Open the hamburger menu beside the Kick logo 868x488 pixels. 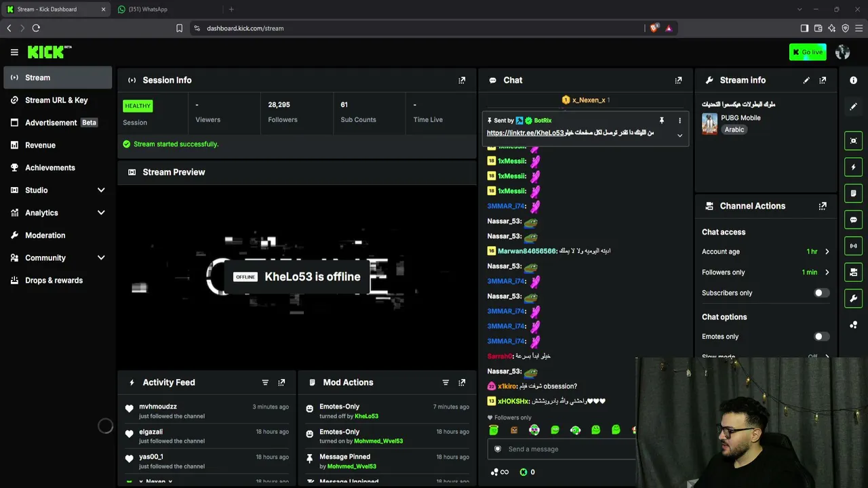tap(14, 52)
